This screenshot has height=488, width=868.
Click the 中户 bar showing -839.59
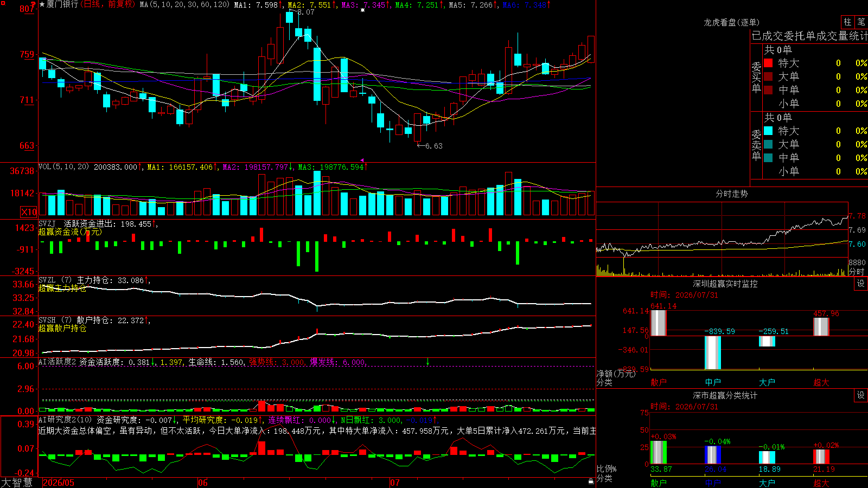(712, 353)
